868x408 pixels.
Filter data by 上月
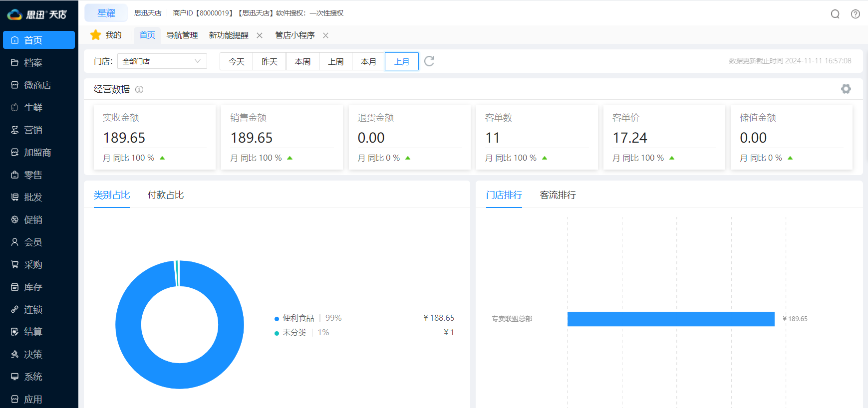pos(402,61)
